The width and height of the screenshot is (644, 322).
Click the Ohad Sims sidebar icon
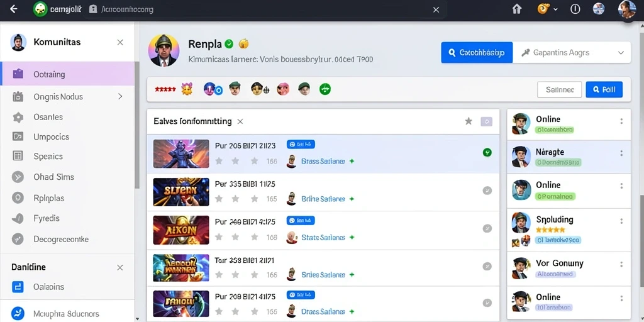18,177
